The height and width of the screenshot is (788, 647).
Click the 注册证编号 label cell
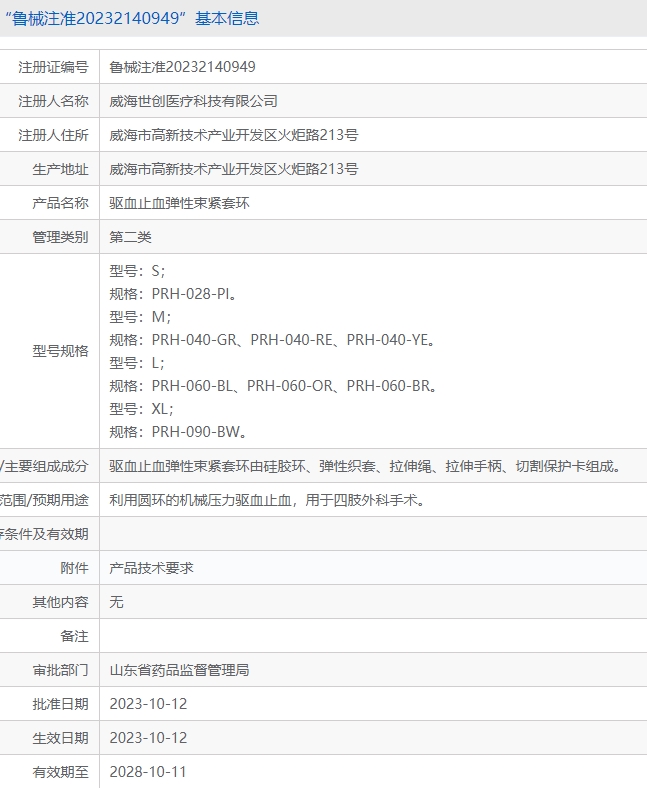coord(53,67)
